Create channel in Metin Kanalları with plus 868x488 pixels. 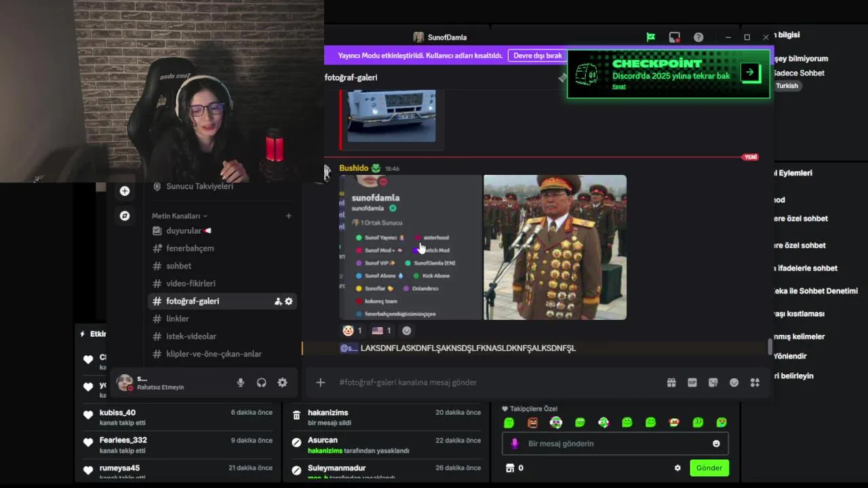[288, 216]
